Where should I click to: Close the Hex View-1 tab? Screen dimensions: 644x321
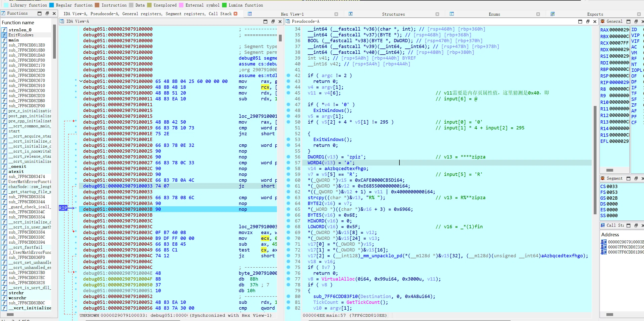click(x=336, y=14)
